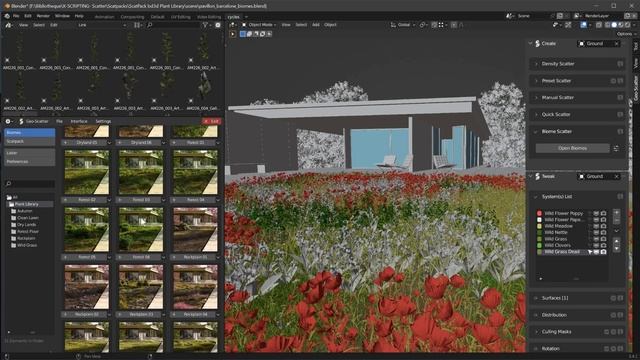Screen dimensions: 640x360
Task: Click the settings gear at the asset browser header's right end
Action: click(x=218, y=25)
